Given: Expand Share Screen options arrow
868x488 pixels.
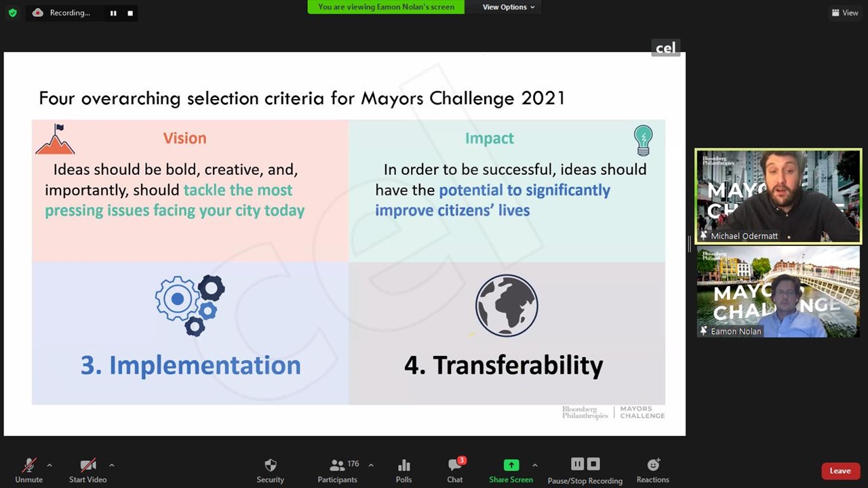Looking at the screenshot, I should point(534,465).
